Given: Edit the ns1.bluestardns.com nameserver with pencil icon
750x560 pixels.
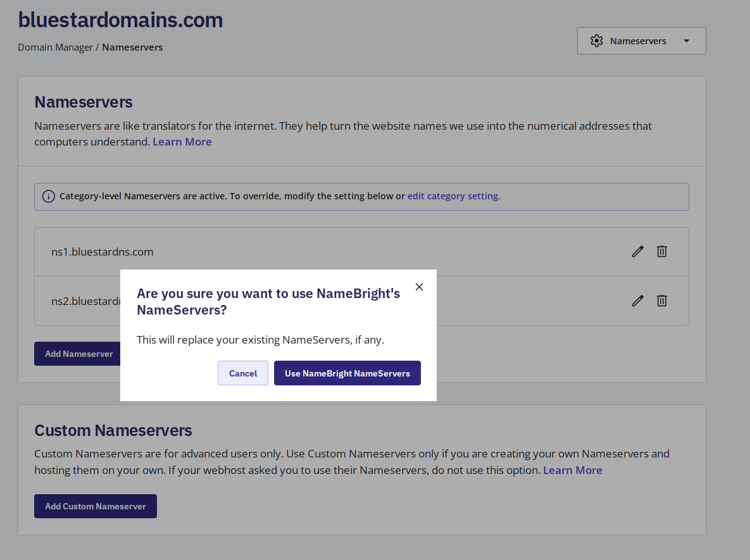Looking at the screenshot, I should point(637,252).
